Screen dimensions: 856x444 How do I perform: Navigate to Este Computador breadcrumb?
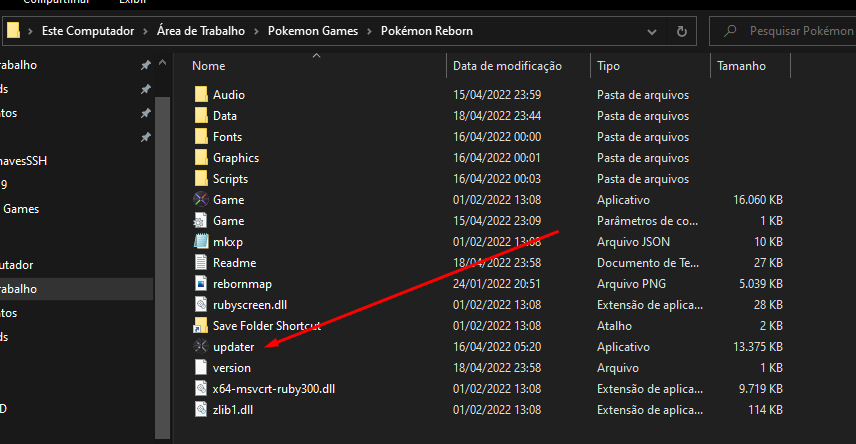tap(88, 31)
